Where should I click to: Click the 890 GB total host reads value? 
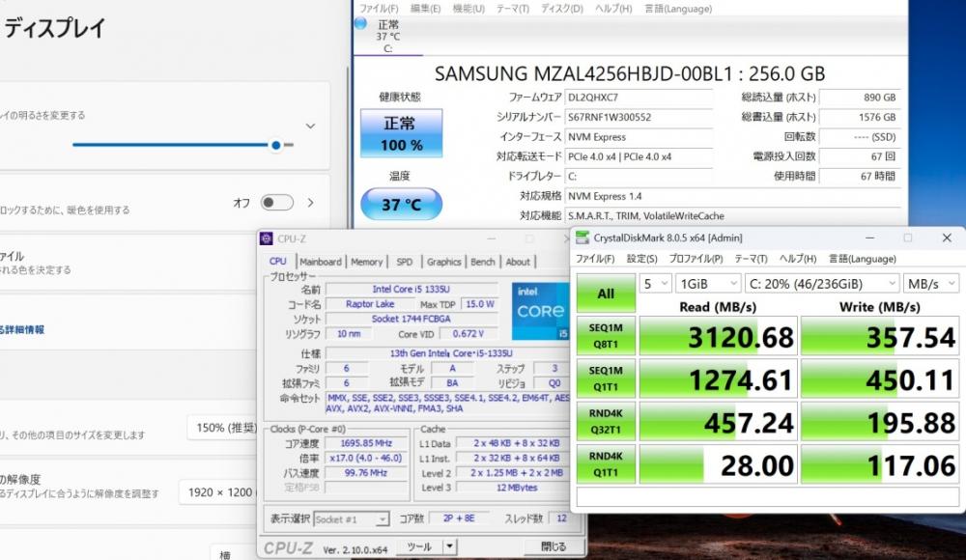pos(860,98)
